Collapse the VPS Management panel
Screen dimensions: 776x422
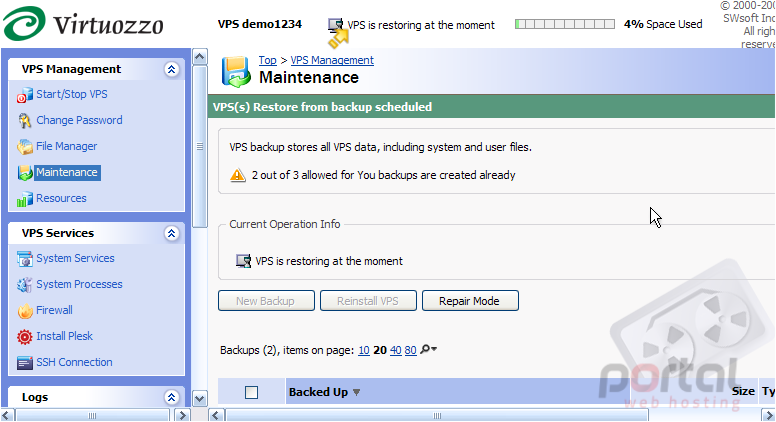click(172, 69)
